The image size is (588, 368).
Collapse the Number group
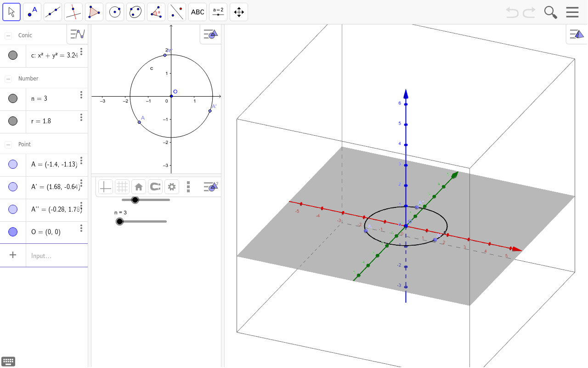point(8,79)
